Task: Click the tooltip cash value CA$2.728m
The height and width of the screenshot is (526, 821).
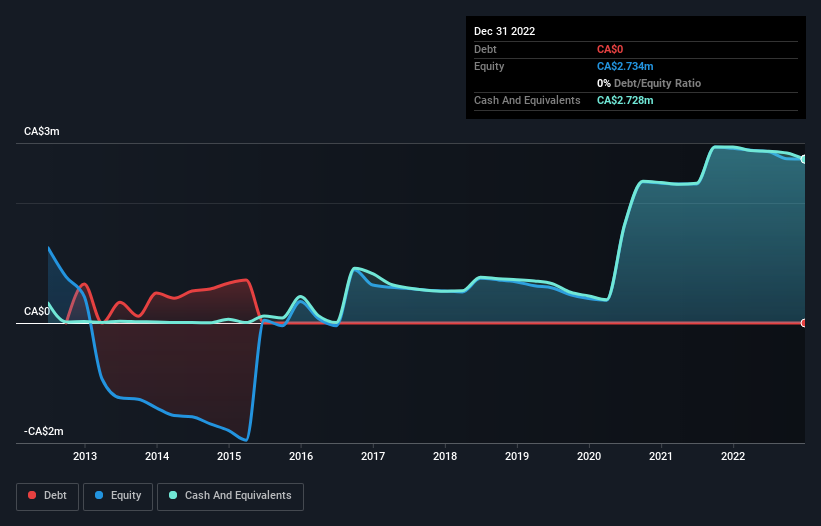Action: [625, 100]
